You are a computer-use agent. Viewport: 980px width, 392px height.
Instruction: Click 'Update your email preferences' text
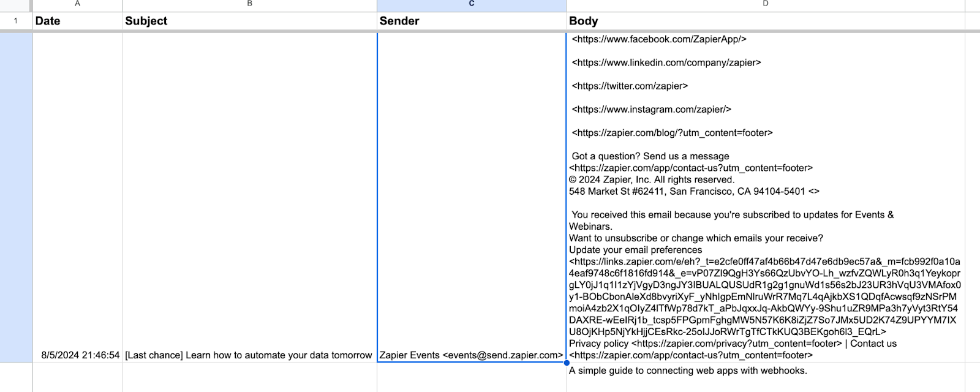pos(636,250)
